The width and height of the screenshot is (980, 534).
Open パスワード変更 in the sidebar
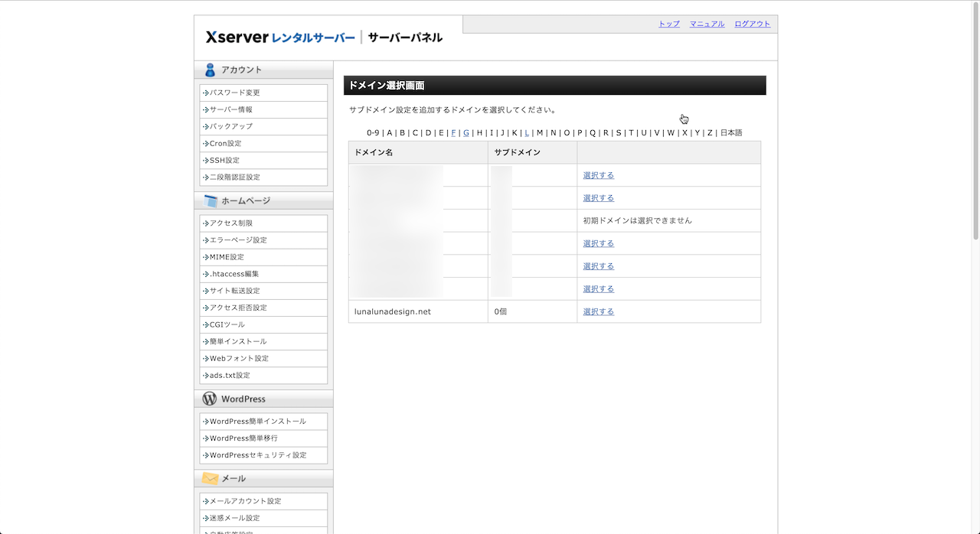(x=235, y=93)
